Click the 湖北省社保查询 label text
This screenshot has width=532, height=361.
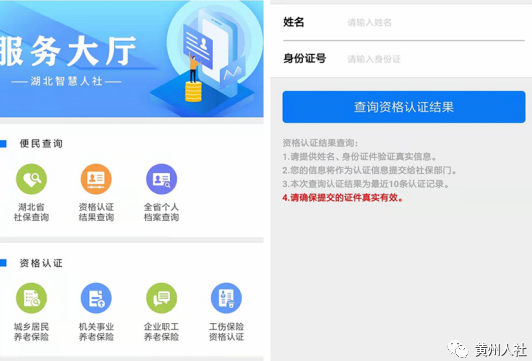point(31,212)
